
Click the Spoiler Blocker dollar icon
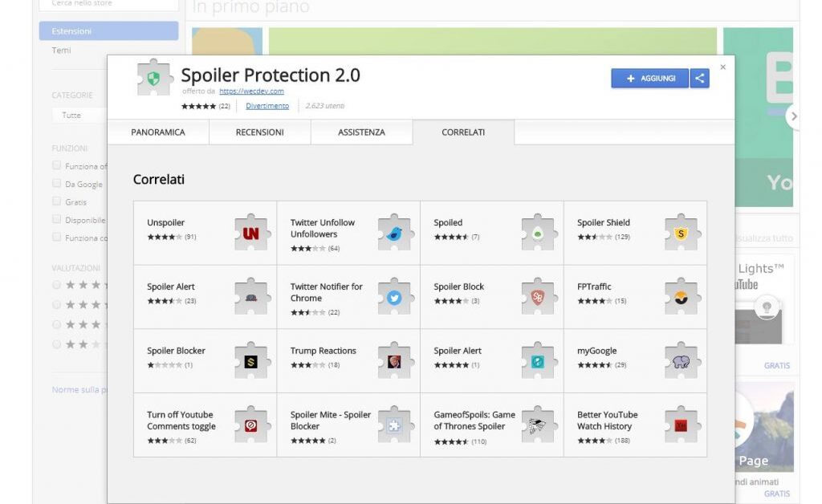pyautogui.click(x=252, y=361)
